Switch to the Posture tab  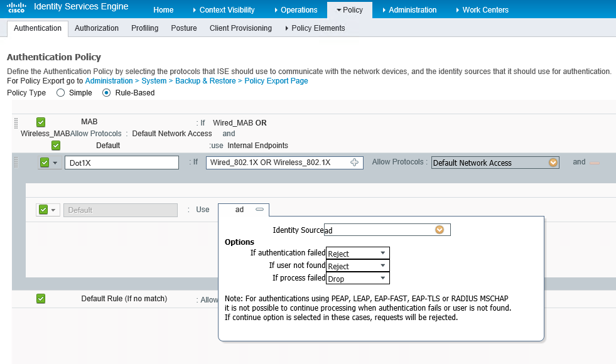(x=184, y=28)
